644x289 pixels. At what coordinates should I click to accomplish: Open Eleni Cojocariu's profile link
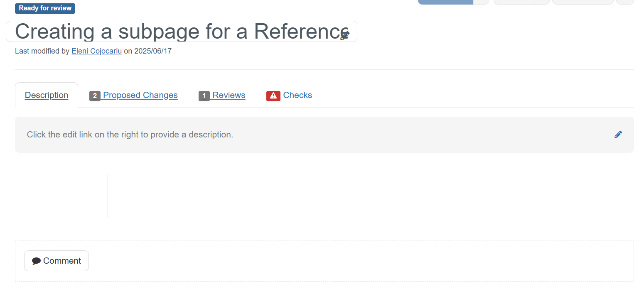click(97, 51)
